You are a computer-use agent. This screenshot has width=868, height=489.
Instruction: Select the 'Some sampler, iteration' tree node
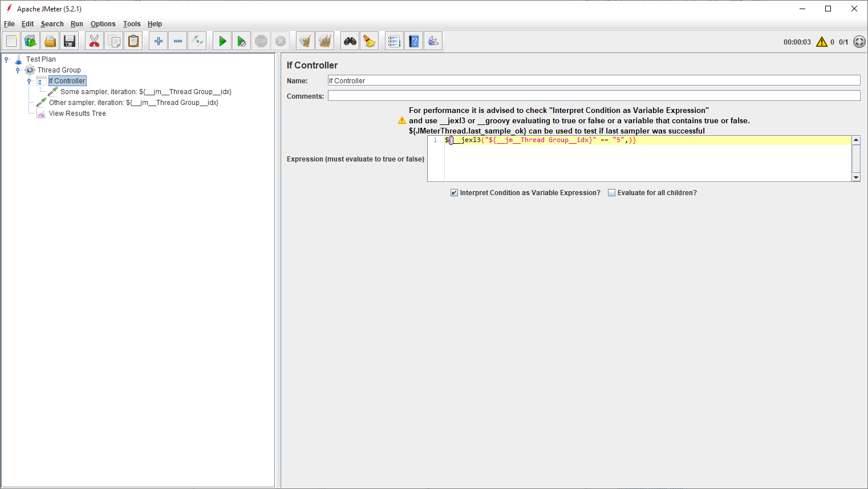coord(146,92)
